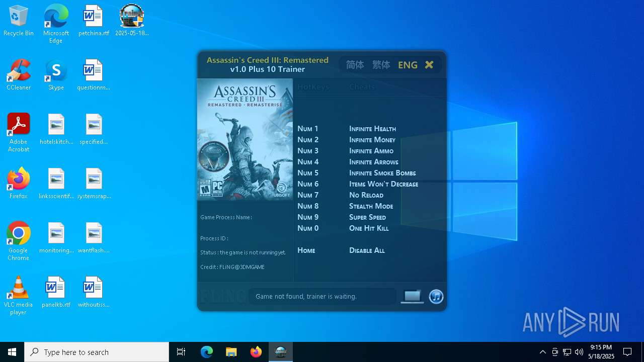
Task: Toggle Infinite Money cheat
Action: [x=372, y=140]
